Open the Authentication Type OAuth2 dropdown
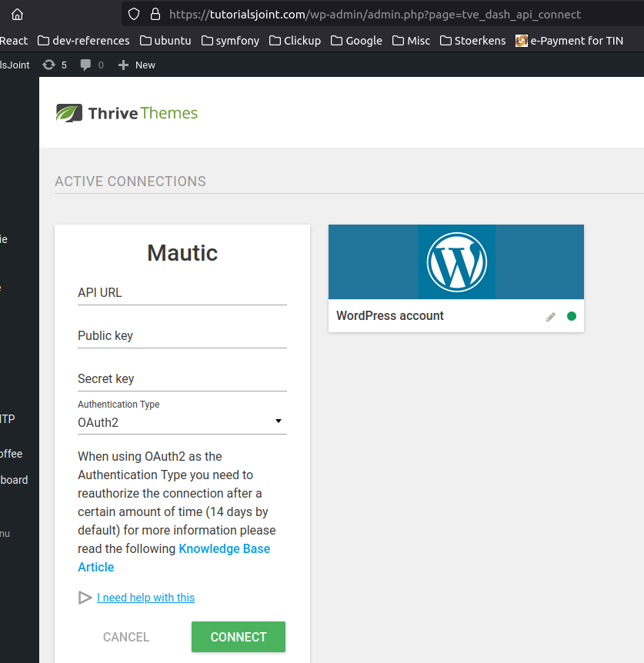644x663 pixels. coord(182,422)
